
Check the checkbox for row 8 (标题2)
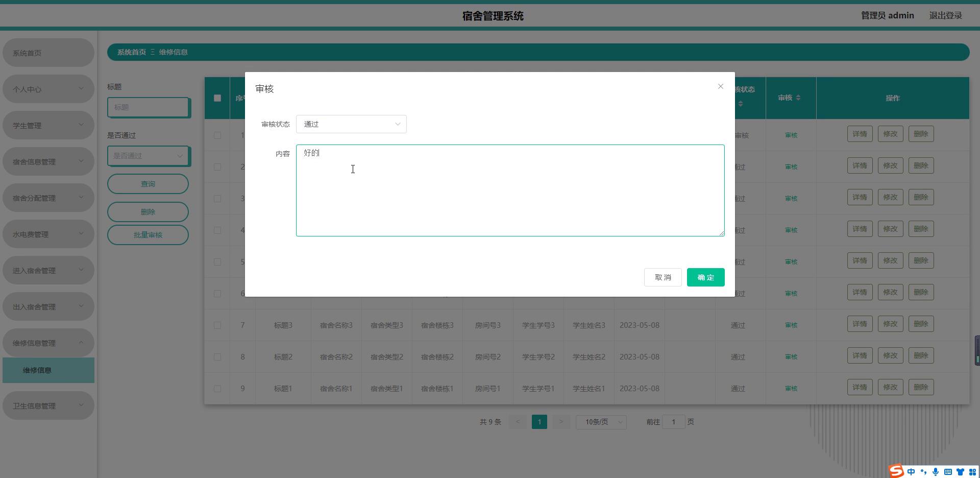217,357
